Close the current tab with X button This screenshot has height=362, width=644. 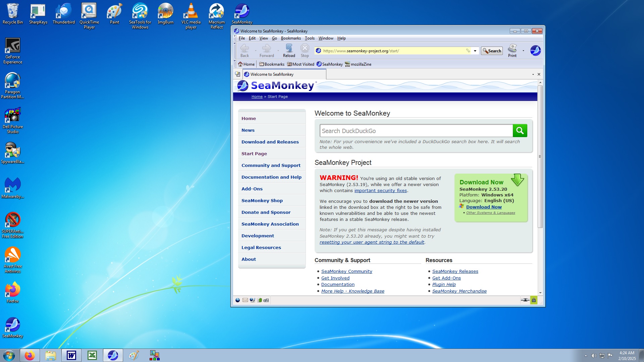point(539,74)
